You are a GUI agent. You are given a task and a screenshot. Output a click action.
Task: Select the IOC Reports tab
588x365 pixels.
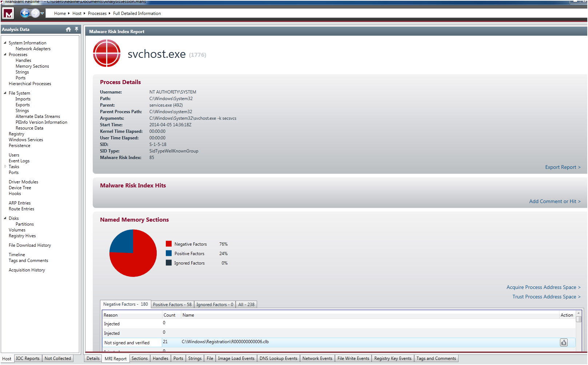(28, 358)
